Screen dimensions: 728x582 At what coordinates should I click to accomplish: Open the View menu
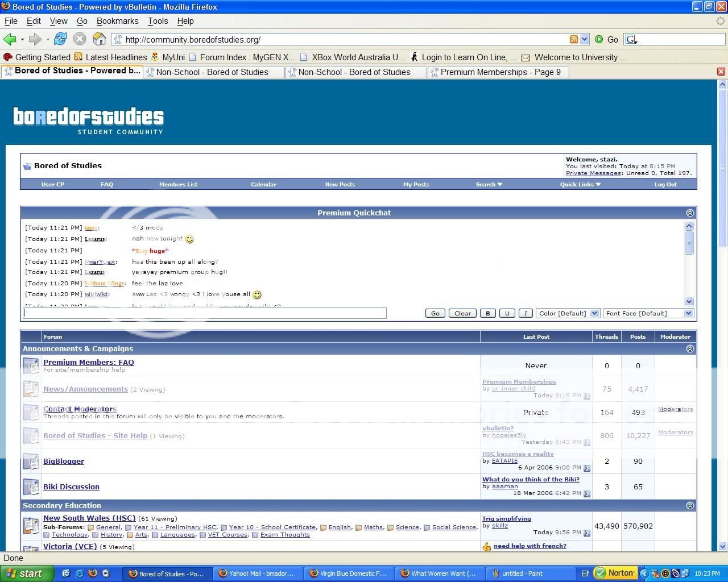tap(59, 21)
